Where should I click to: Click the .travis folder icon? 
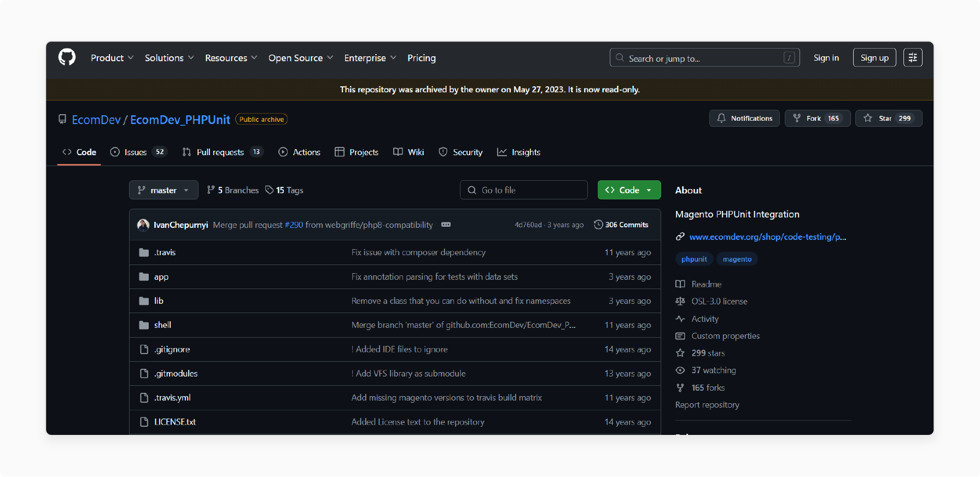click(x=144, y=252)
